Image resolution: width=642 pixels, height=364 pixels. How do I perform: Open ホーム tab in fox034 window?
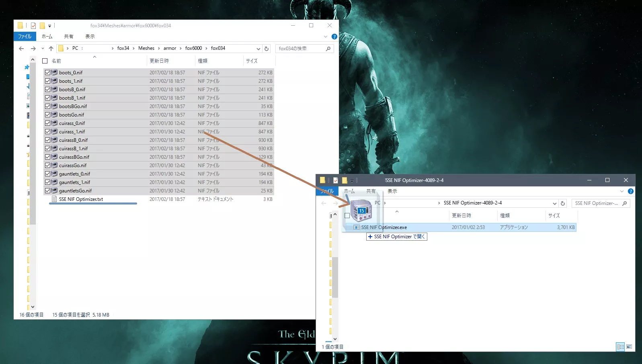pos(47,37)
